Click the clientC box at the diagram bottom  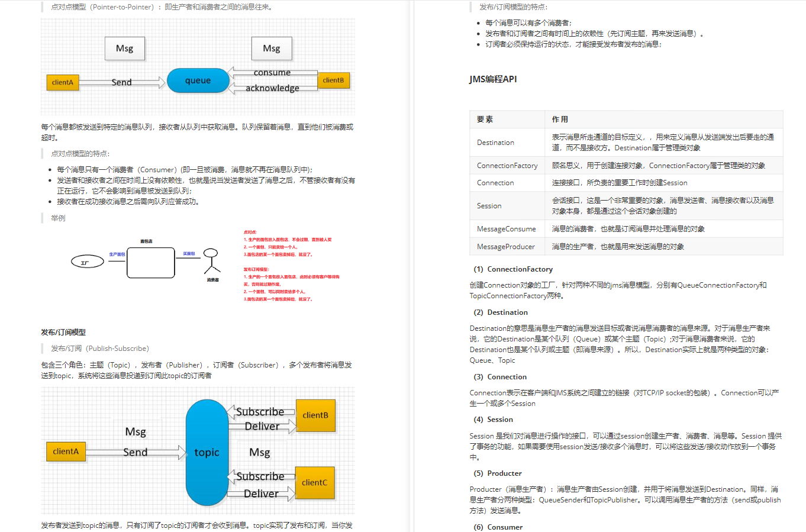[314, 483]
